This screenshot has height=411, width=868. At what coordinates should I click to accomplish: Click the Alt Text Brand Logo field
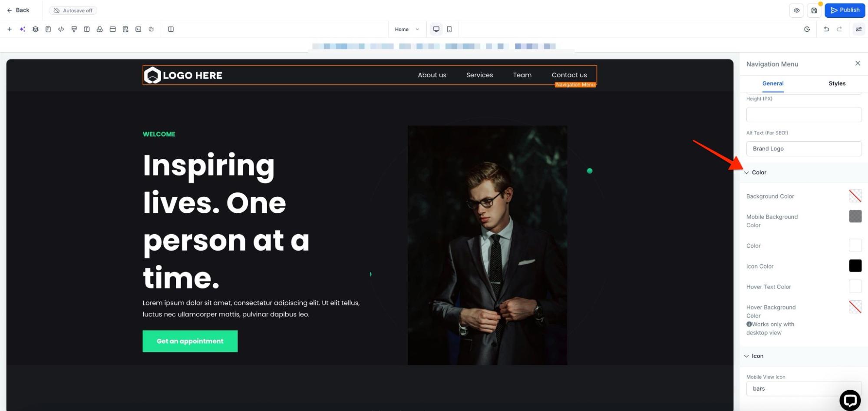[x=803, y=149]
